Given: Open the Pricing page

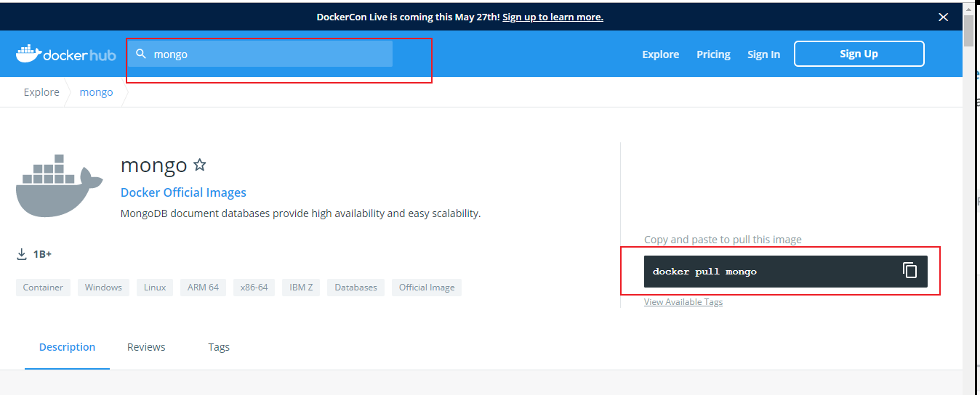Looking at the screenshot, I should point(713,54).
